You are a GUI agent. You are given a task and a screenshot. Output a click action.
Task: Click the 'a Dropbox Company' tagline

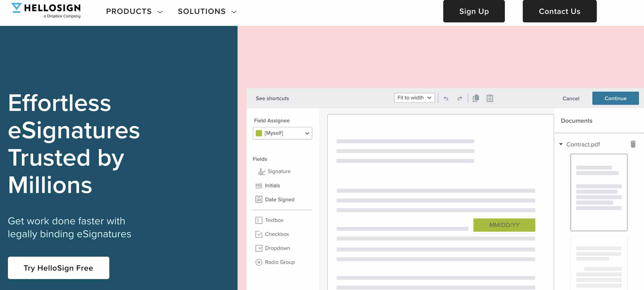[62, 16]
